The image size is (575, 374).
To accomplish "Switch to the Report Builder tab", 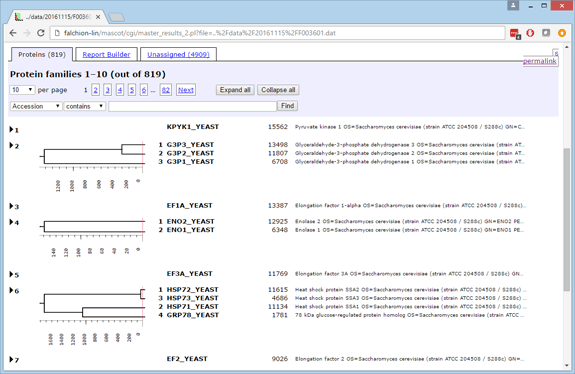I will (x=106, y=54).
